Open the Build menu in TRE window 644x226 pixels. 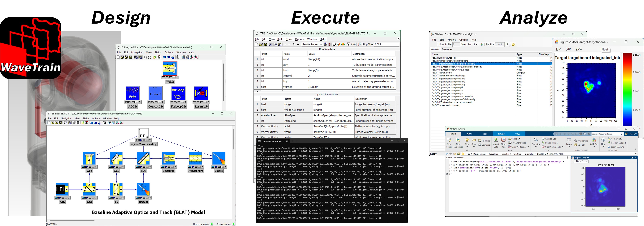[280, 39]
